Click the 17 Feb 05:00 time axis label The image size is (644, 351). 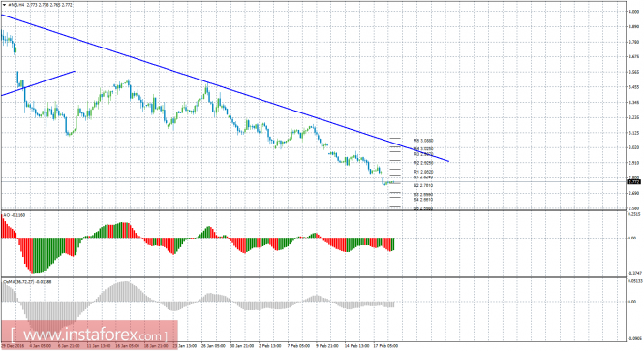point(387,346)
